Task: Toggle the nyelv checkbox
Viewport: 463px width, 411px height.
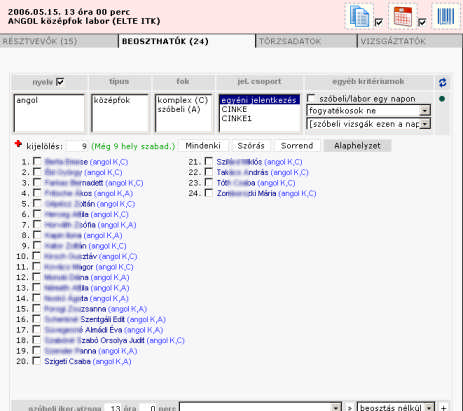Action: click(60, 82)
